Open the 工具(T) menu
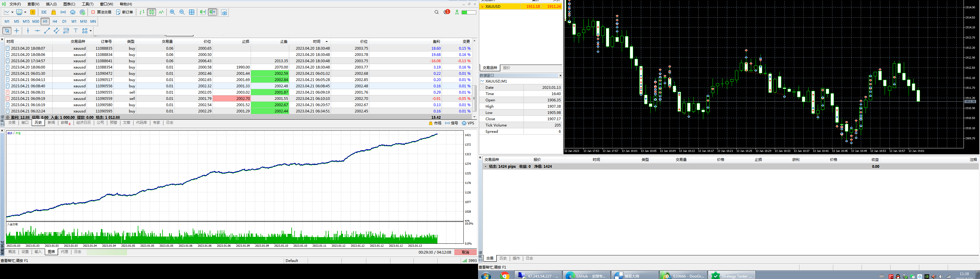 (88, 4)
